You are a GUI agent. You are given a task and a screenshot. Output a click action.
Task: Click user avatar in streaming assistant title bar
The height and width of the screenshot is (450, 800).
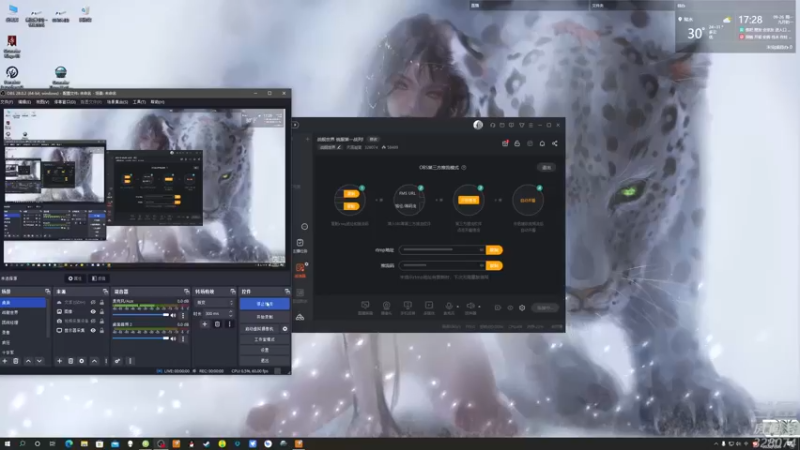478,125
